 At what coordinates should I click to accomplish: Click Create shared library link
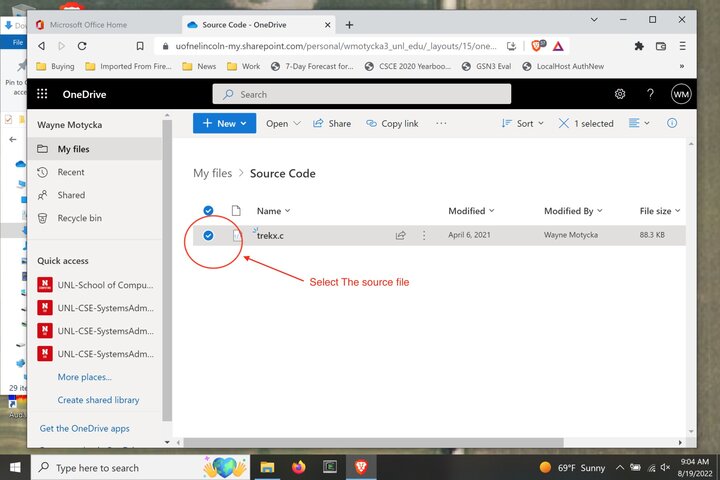tap(98, 400)
